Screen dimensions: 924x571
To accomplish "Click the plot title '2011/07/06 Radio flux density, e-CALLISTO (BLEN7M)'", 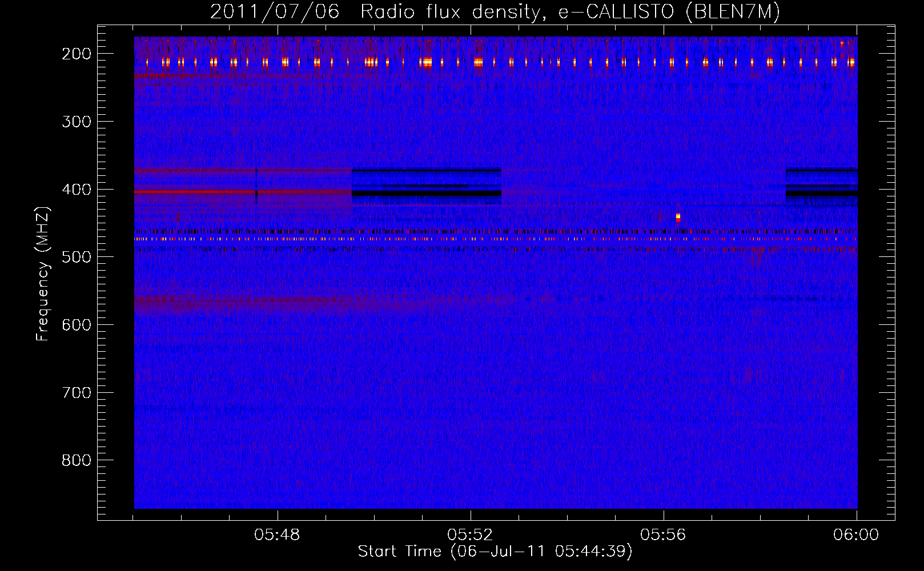I will [495, 11].
